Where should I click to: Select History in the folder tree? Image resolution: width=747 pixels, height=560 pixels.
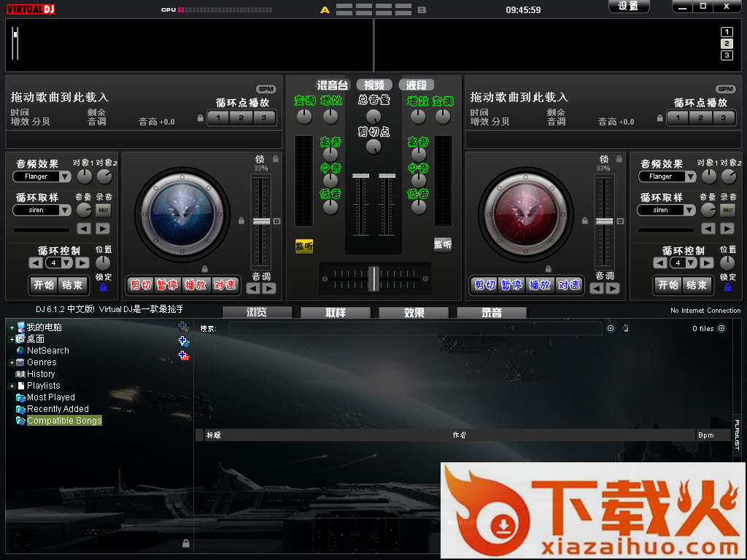pos(41,374)
